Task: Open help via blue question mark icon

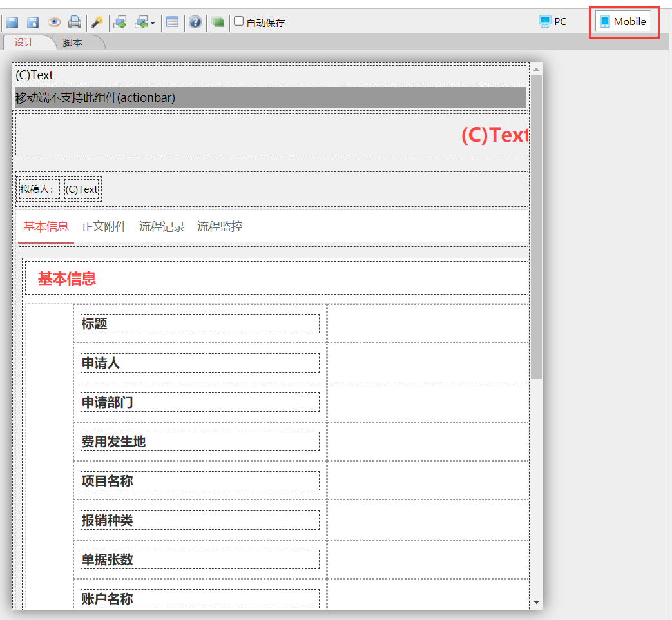Action: (195, 23)
